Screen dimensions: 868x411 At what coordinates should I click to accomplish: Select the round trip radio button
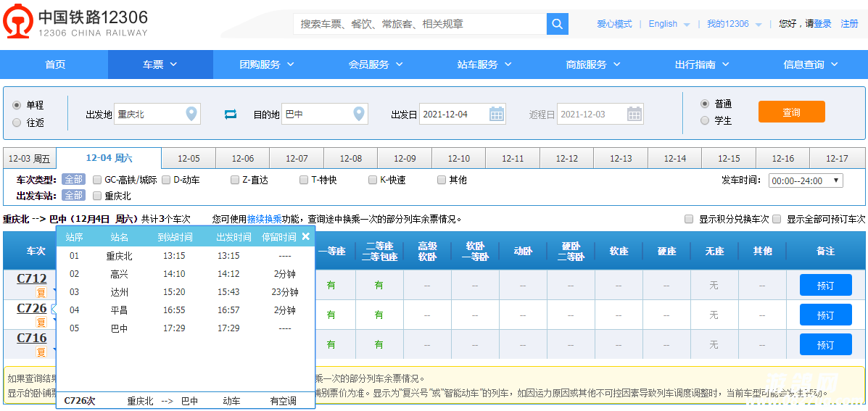pos(17,123)
